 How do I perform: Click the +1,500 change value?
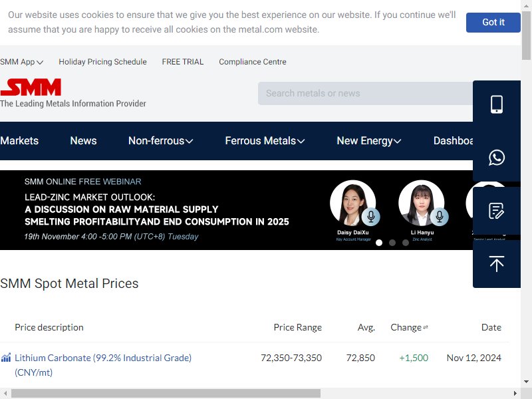414,358
